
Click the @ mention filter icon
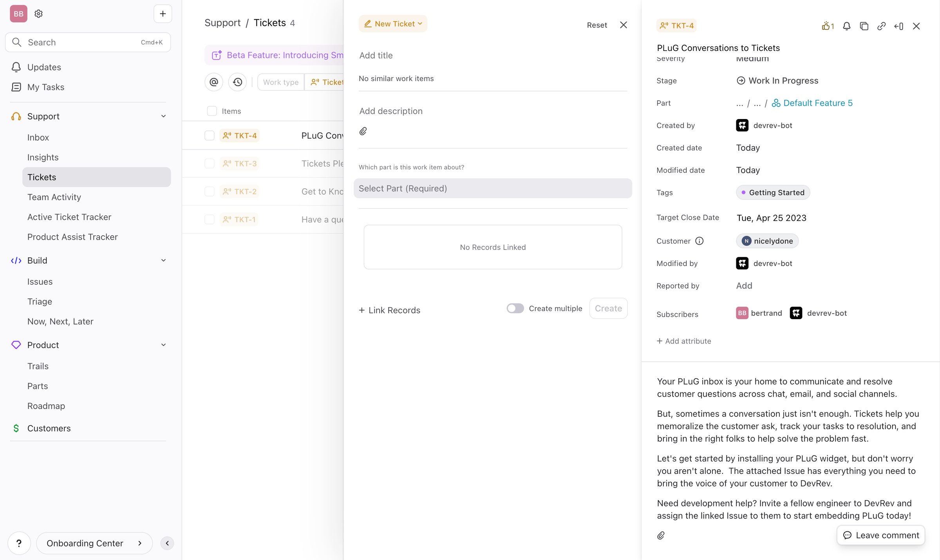[x=214, y=82]
